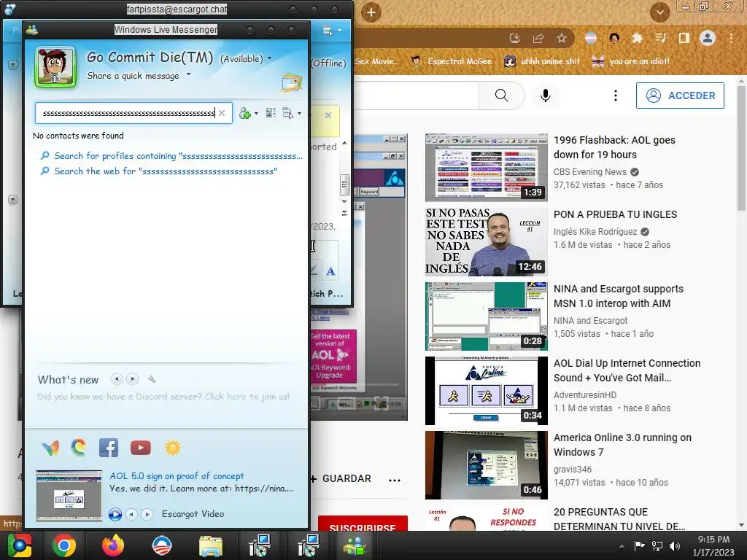Open a new Chrome tab with the plus button

371,12
